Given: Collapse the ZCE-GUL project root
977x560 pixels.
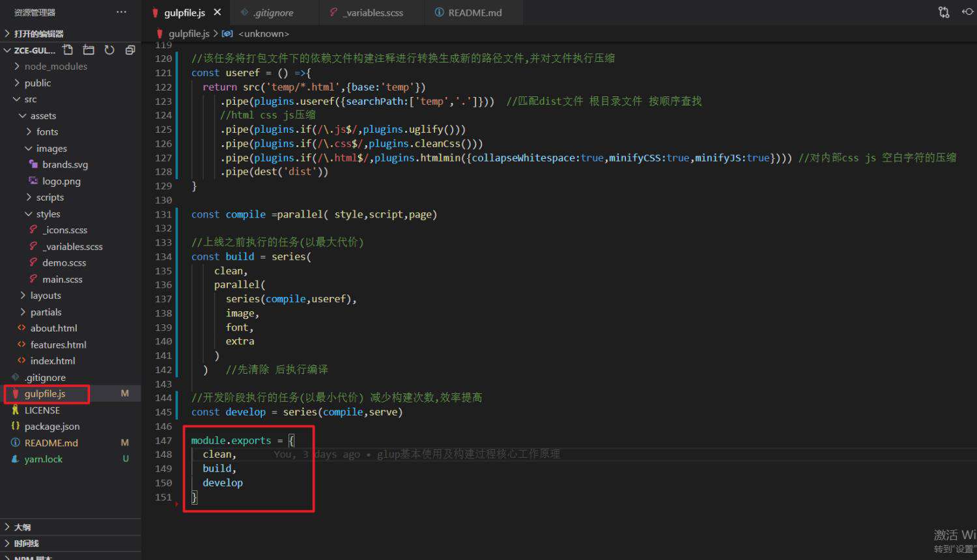Looking at the screenshot, I should click(x=7, y=50).
